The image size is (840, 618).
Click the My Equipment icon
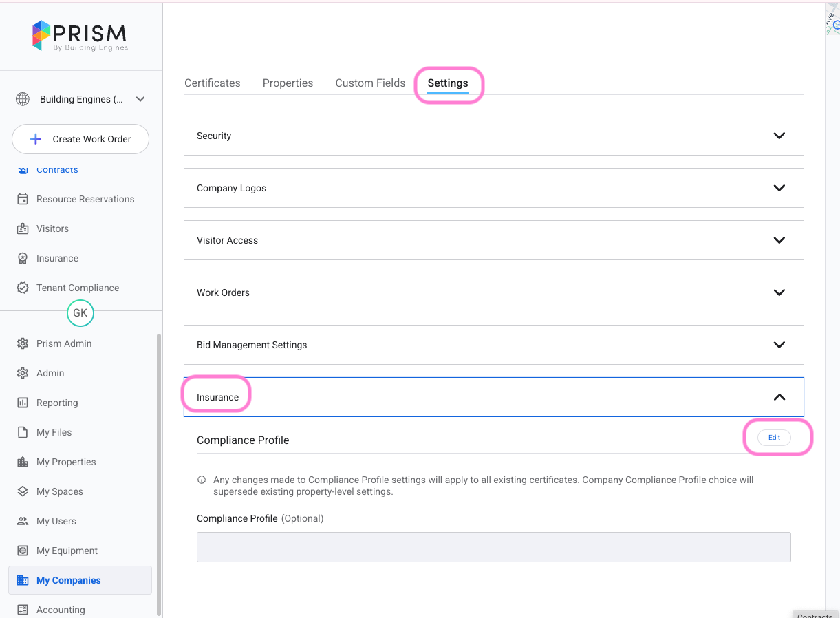coord(23,551)
